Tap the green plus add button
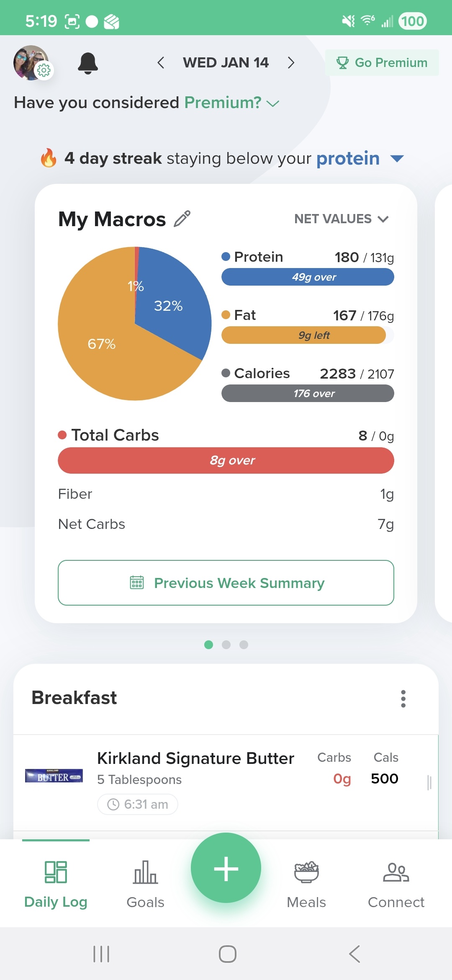The height and width of the screenshot is (980, 452). coord(226,868)
